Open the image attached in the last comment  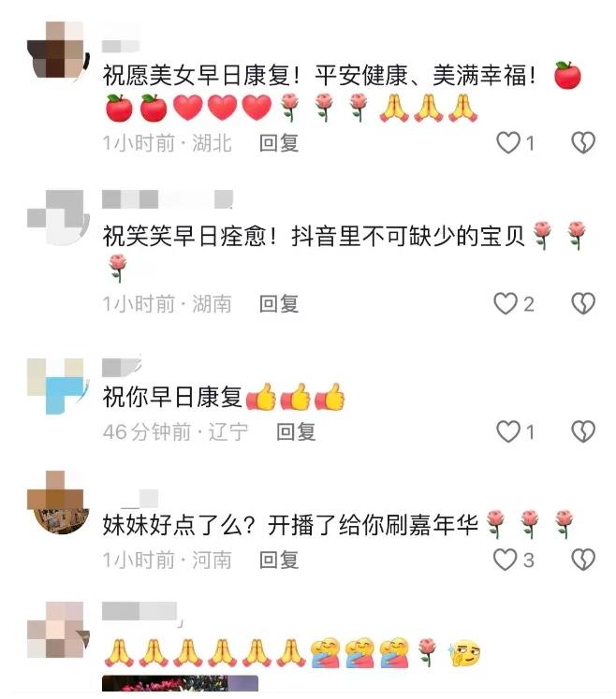pyautogui.click(x=180, y=684)
